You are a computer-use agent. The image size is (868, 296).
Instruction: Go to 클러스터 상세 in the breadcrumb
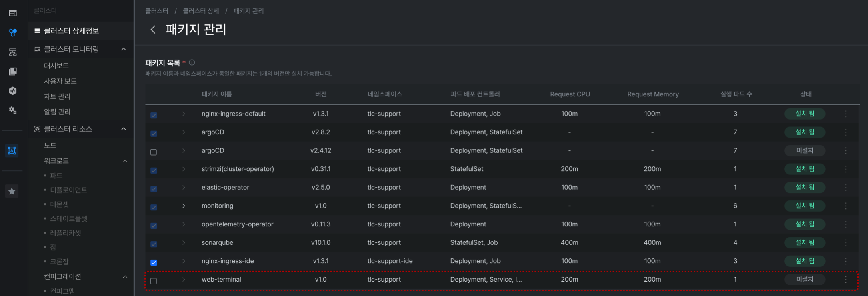click(x=201, y=11)
